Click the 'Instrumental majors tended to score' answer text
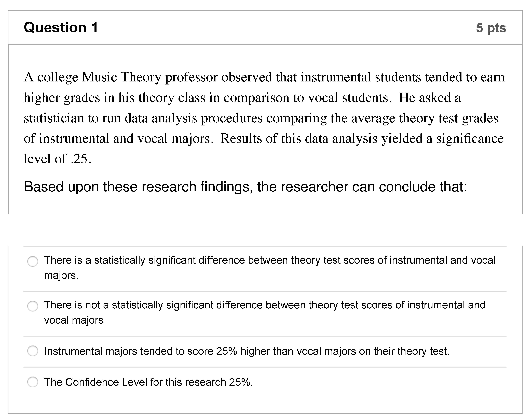The height and width of the screenshot is (418, 532). pyautogui.click(x=247, y=351)
